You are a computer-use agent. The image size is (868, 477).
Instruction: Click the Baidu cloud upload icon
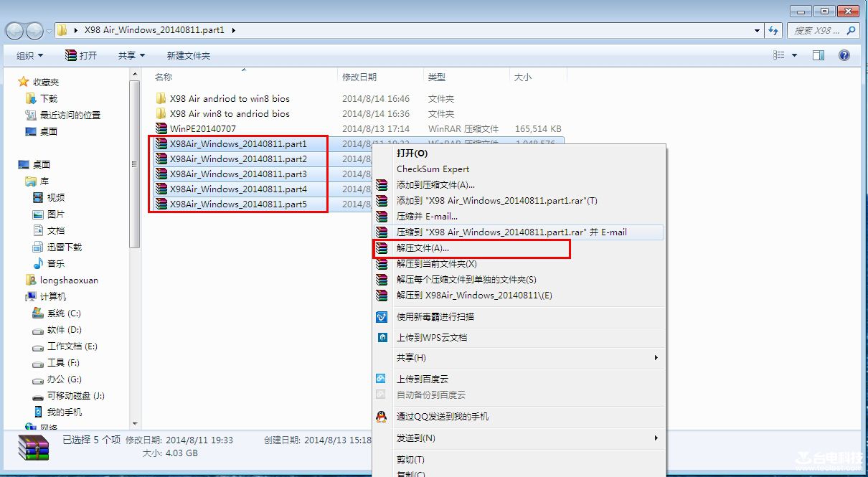click(382, 379)
